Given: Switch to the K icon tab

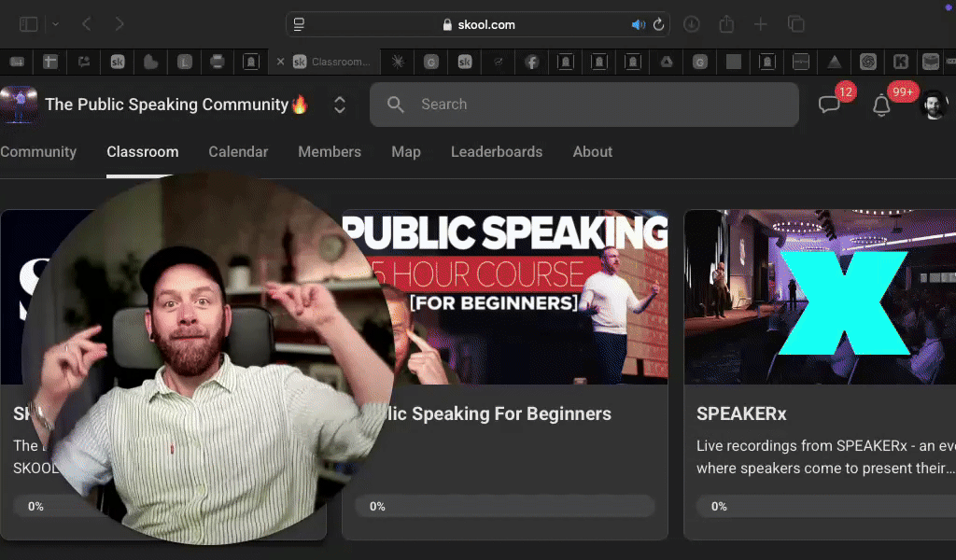Looking at the screenshot, I should 901,62.
